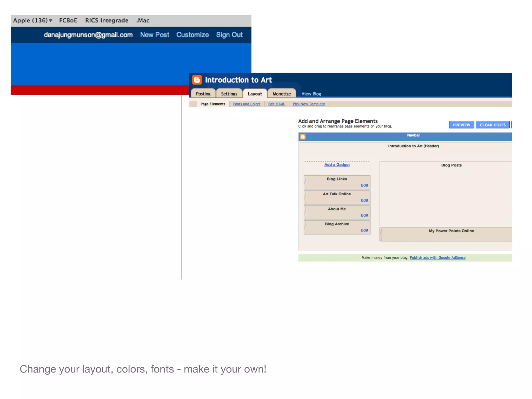Edit the Blog Archive gadget

point(364,230)
